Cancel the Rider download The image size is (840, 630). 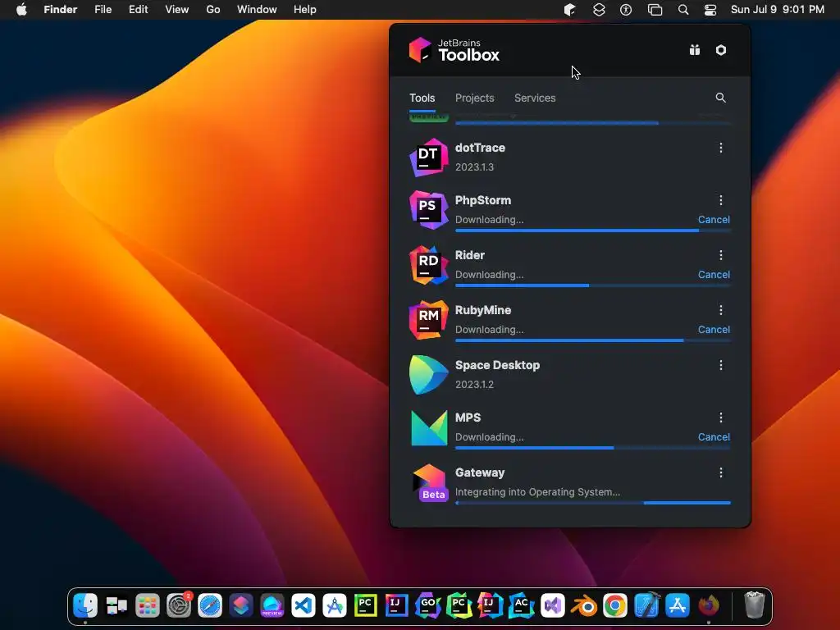point(714,275)
